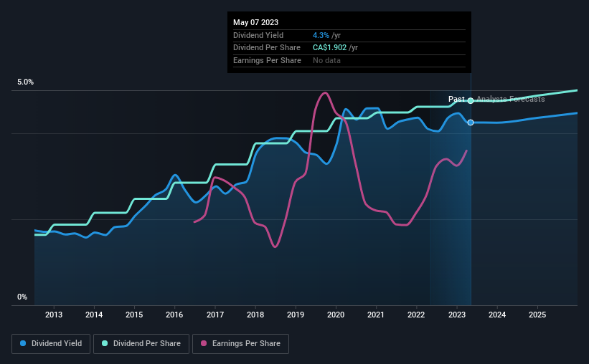Click the CA$1.902 dividend per share value
Viewport: 589px width, 364px height.
329,48
